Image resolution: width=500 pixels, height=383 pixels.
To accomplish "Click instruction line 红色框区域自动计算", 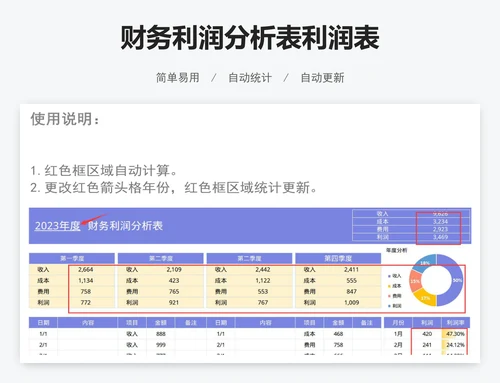I will [x=104, y=171].
